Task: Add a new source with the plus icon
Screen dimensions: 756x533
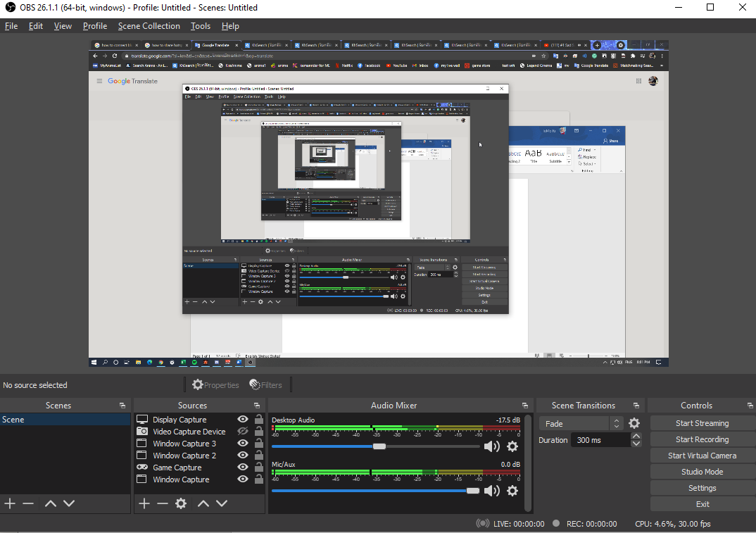Action: 144,503
